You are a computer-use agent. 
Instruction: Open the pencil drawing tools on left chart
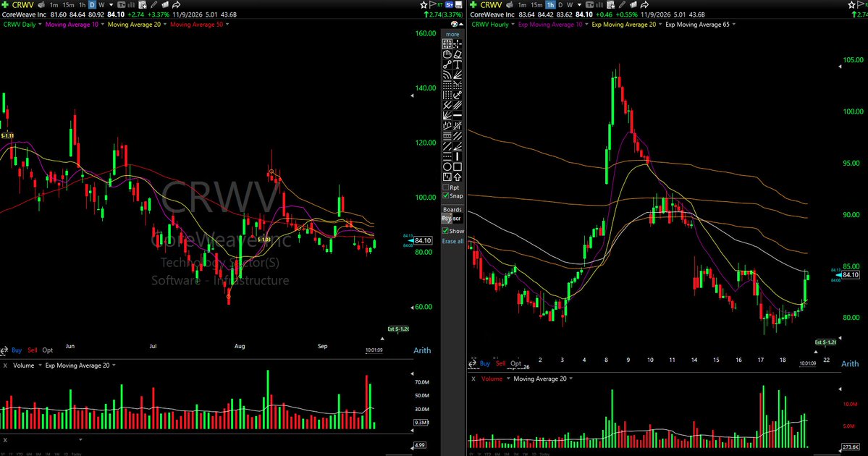click(x=154, y=5)
